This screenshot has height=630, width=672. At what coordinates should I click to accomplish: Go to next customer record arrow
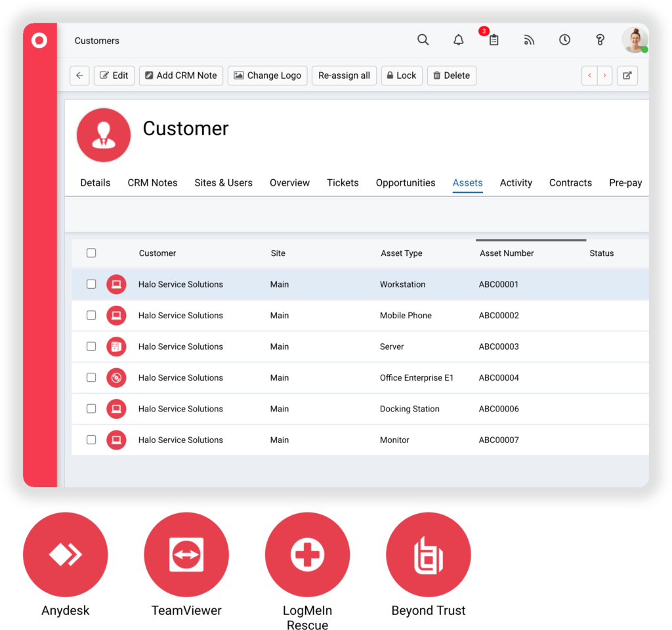coord(604,75)
